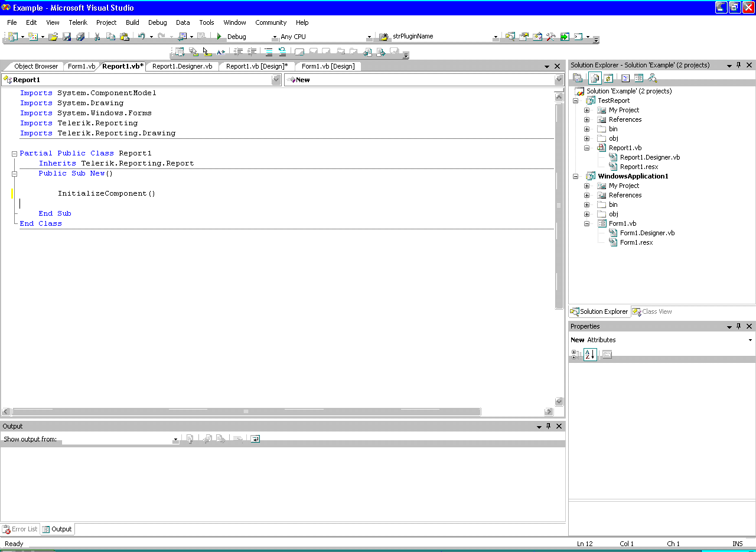Click the Uncomment selected lines icon

282,52
